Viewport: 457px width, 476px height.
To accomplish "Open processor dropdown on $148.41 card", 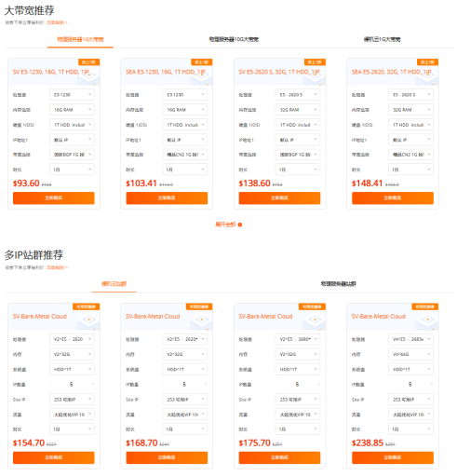I will point(410,95).
